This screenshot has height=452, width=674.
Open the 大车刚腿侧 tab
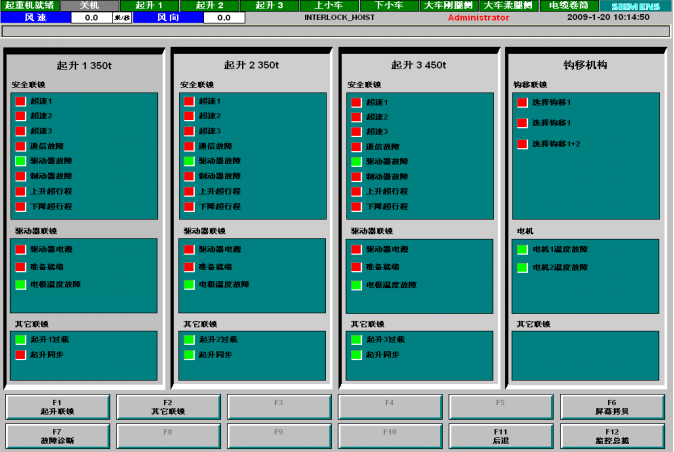[448, 6]
